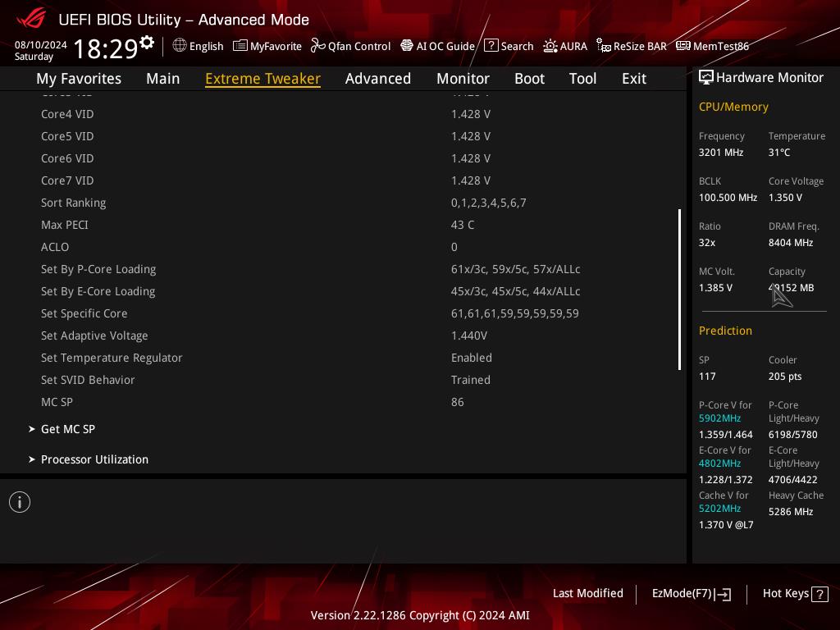840x630 pixels.
Task: Switch to the Main tab
Action: coord(163,79)
